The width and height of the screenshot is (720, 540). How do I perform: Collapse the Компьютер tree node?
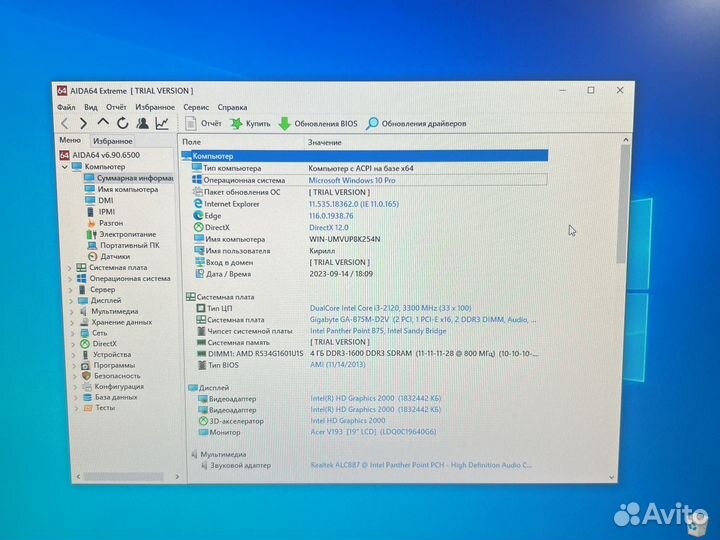pos(65,167)
